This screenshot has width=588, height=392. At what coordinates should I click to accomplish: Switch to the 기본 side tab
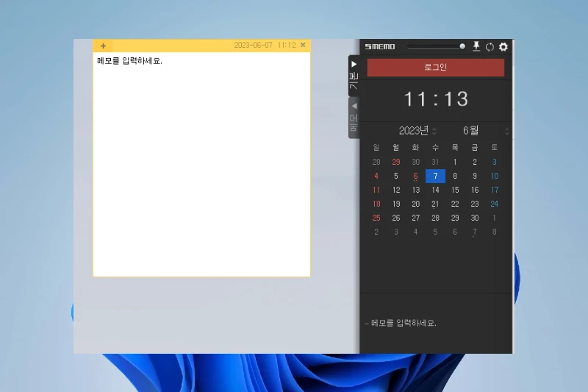354,76
